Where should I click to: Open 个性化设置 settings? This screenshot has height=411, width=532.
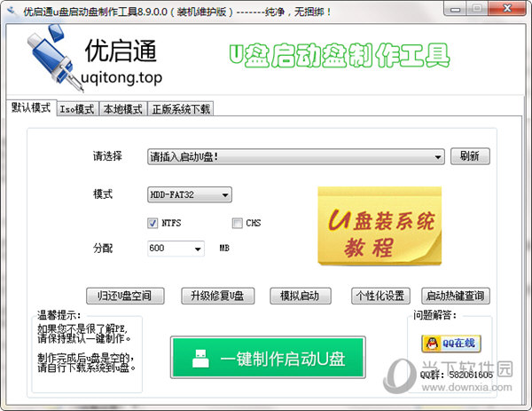tap(380, 296)
